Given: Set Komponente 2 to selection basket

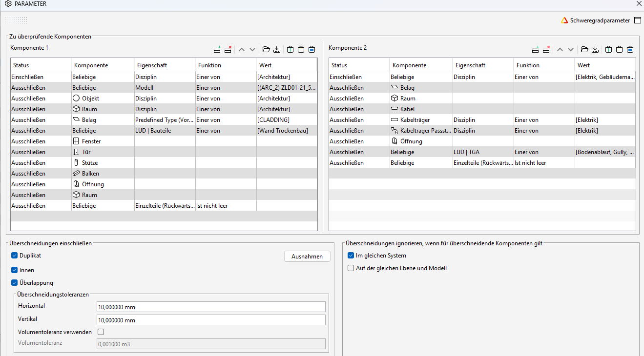Looking at the screenshot, I should tap(630, 49).
